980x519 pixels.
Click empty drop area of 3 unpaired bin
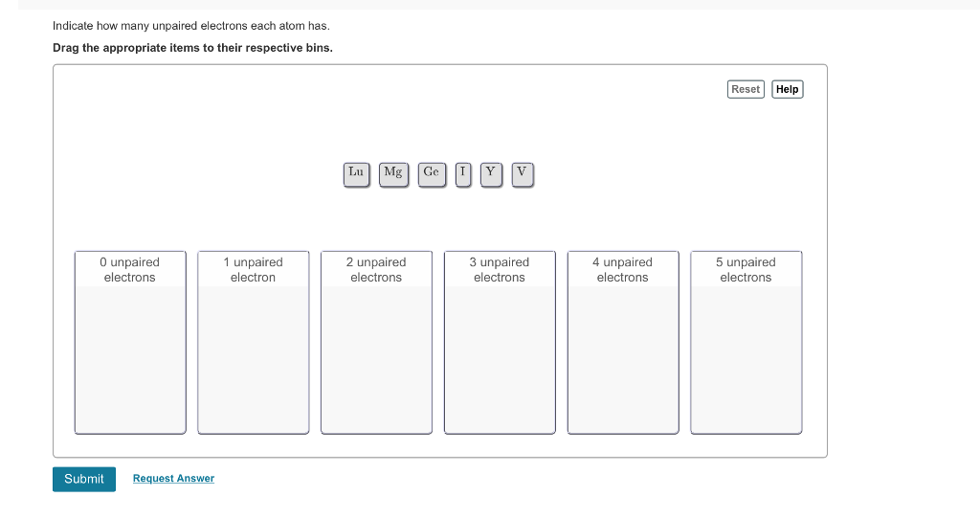(500, 359)
